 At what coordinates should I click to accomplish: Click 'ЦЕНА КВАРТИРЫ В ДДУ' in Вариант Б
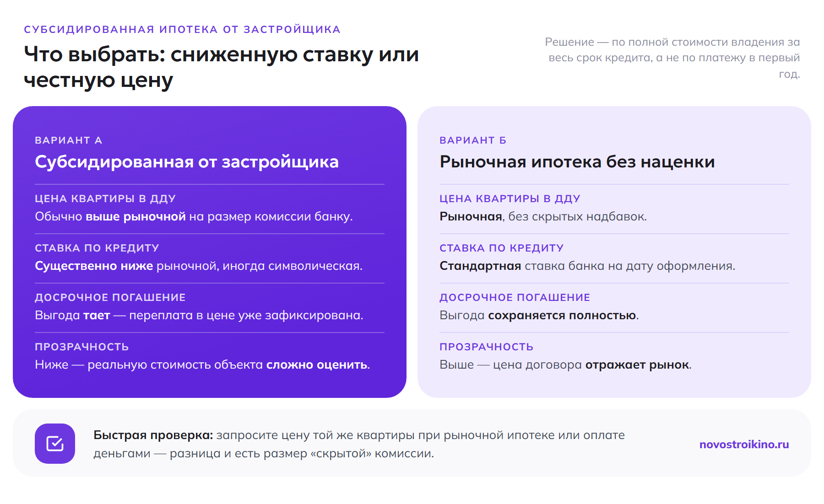pos(510,198)
